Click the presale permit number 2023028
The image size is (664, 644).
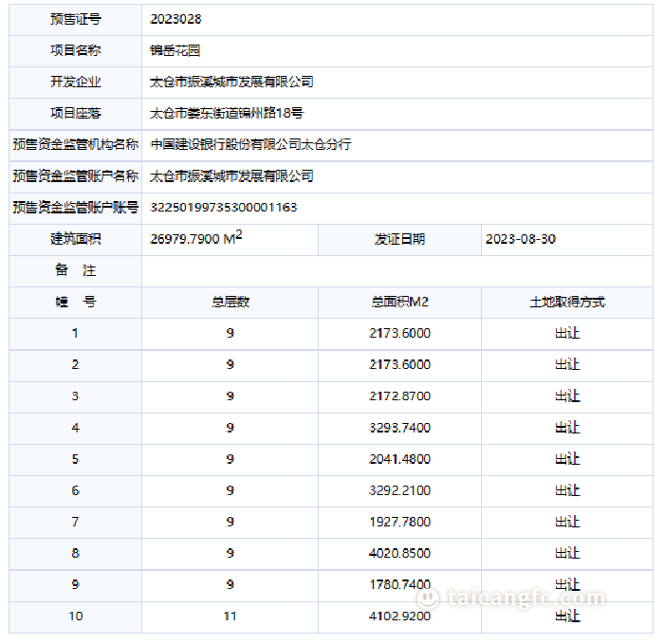click(176, 19)
